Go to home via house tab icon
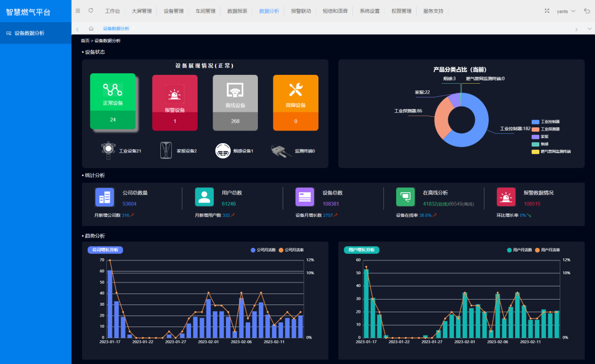Screen dimensions: 595x364 91,29
